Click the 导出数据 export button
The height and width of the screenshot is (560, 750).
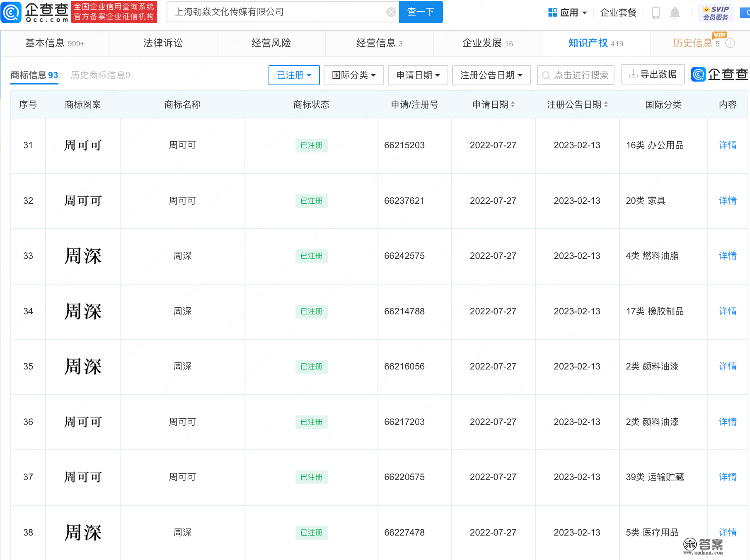click(x=653, y=75)
